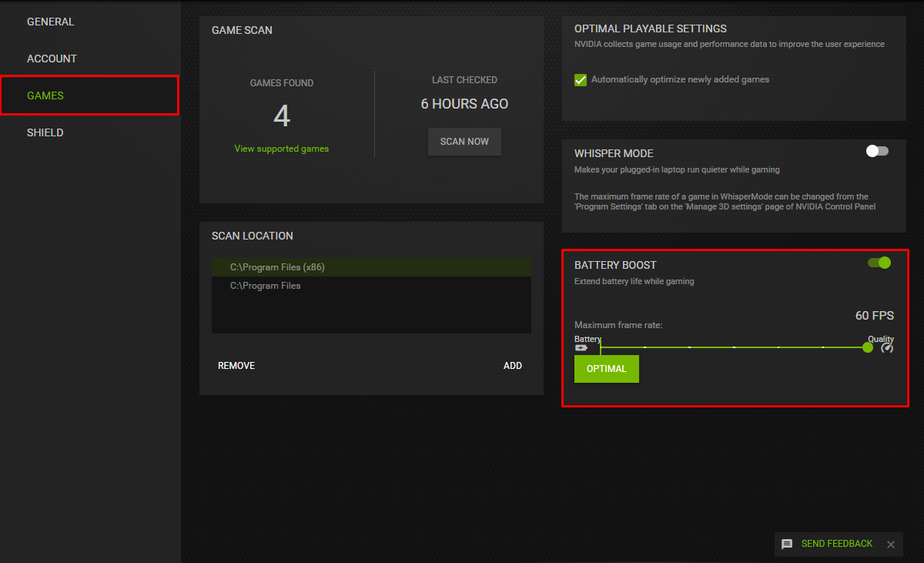Click the green Optimal button
924x563 pixels.
607,369
